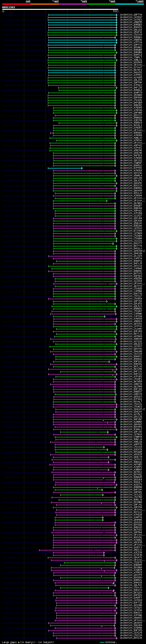Select the UniRef100_Q3ECM4 label
This screenshot has height=644, width=146.
(x=131, y=120)
